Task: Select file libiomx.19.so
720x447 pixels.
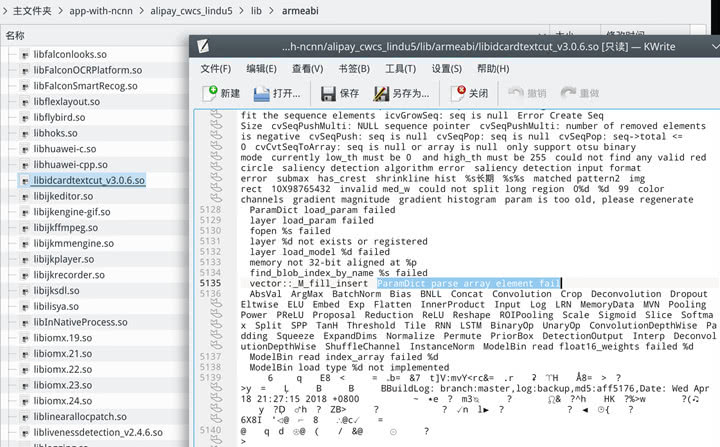Action: [x=62, y=338]
